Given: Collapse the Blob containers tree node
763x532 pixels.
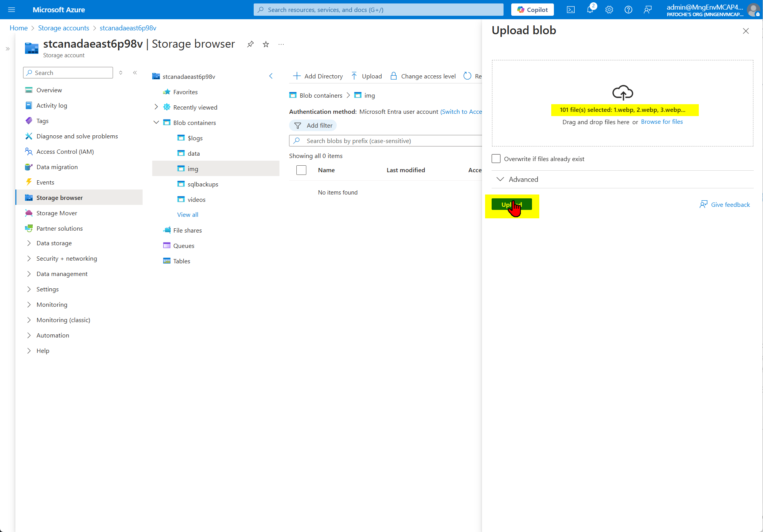Looking at the screenshot, I should click(x=156, y=122).
